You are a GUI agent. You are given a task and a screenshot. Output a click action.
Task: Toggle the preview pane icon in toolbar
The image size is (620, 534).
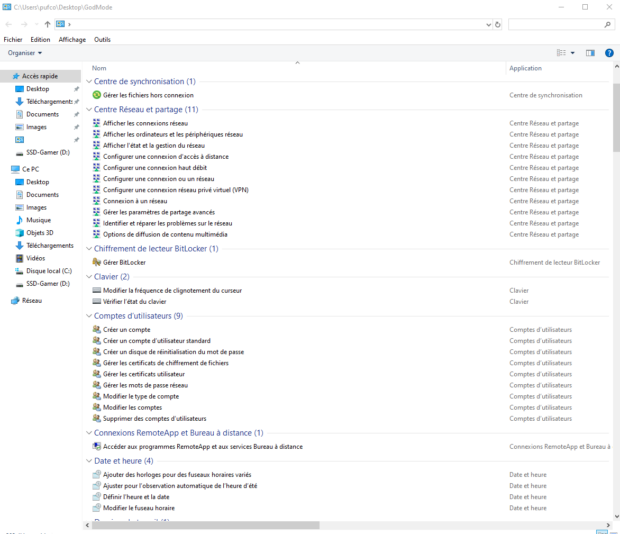590,52
